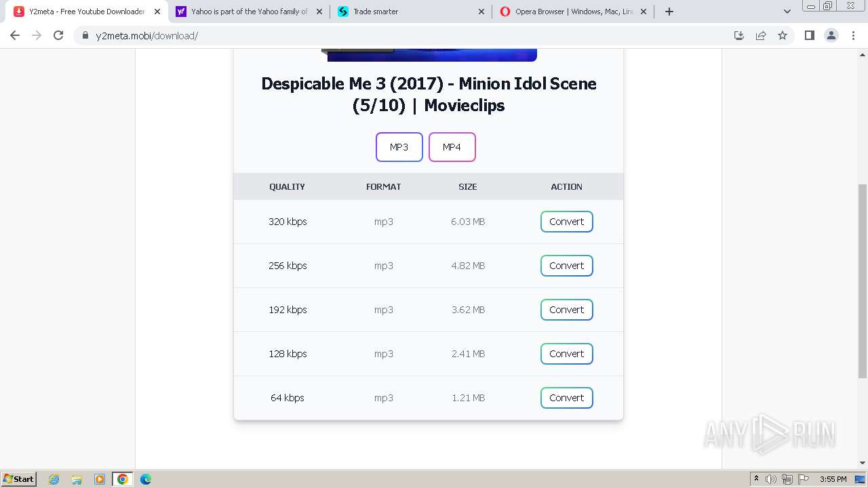Close the Opera Browser tab
Viewport: 868px width, 488px height.
[x=644, y=12]
